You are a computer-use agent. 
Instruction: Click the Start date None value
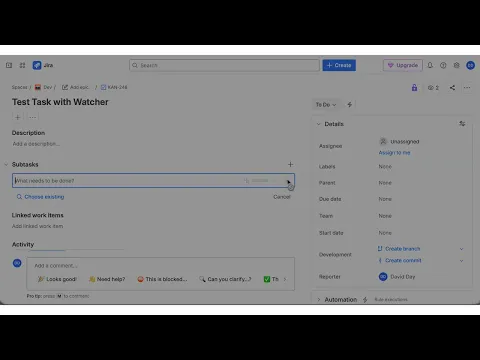[385, 233]
